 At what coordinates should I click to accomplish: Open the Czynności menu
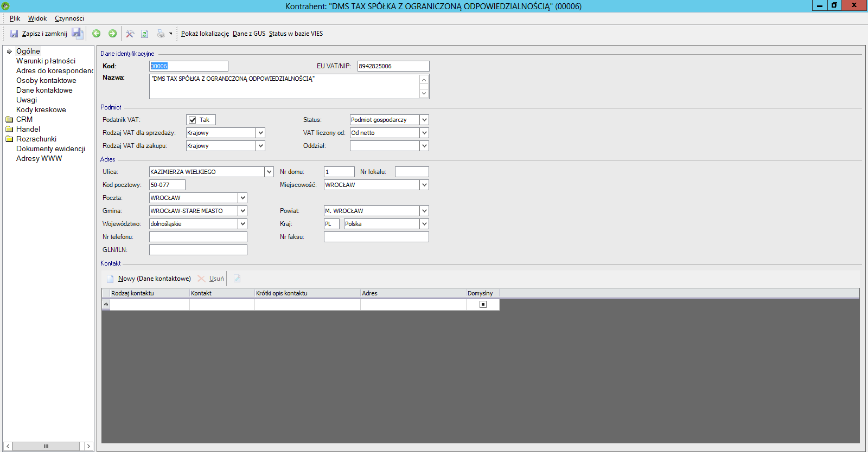click(69, 18)
